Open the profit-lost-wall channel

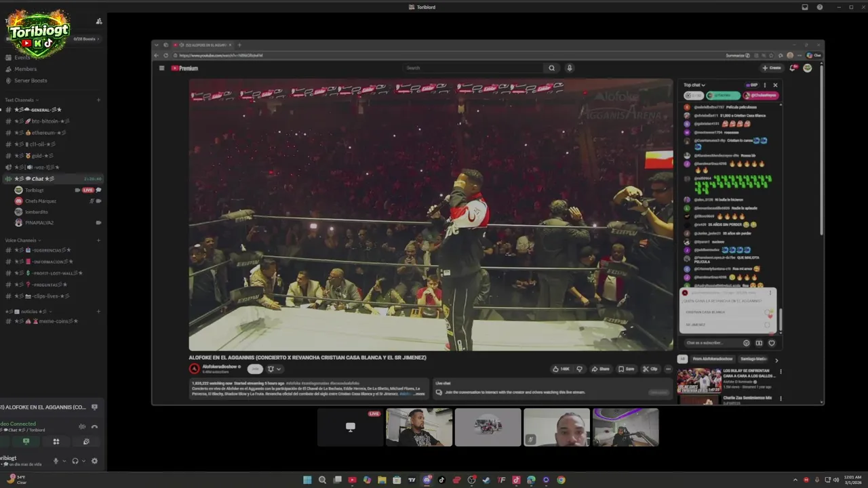coord(47,273)
